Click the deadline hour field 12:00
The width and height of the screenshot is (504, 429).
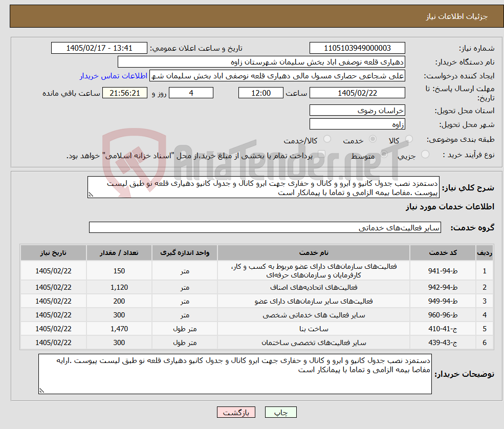[x=260, y=93]
